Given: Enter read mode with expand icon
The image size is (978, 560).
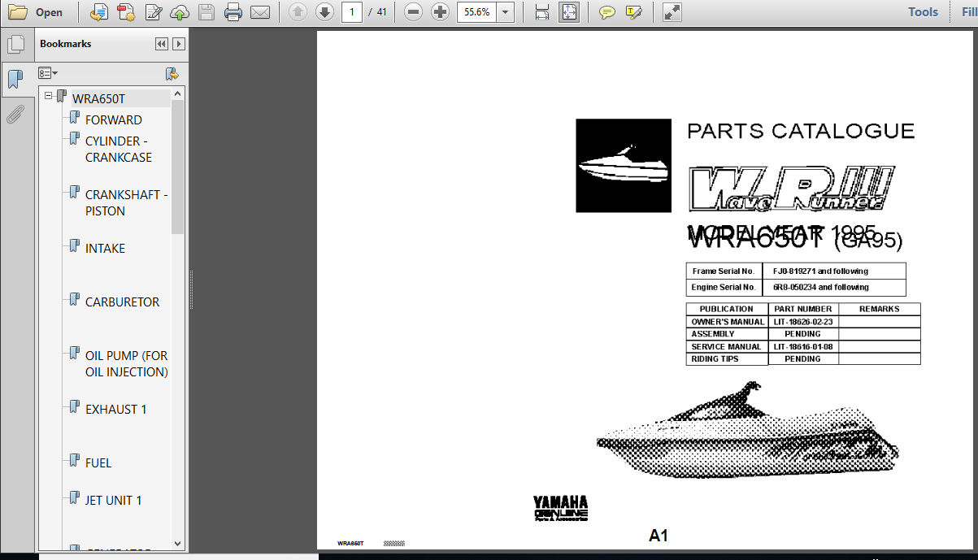Looking at the screenshot, I should (x=672, y=12).
